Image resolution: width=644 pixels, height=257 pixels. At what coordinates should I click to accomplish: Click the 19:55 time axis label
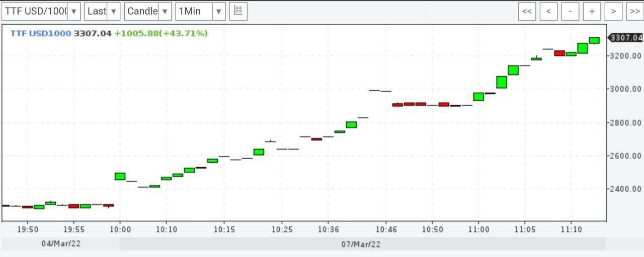tap(74, 229)
